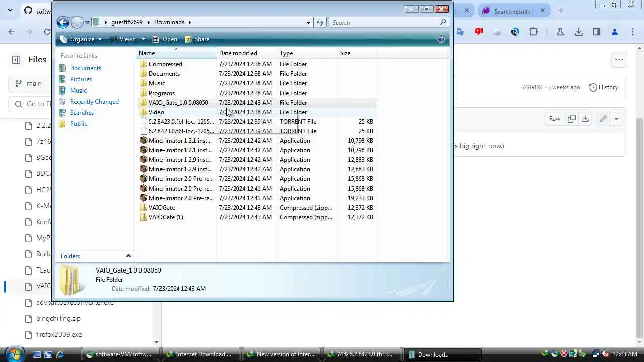This screenshot has width=644, height=362.
Task: Click the Explorer search input field
Action: point(384,22)
